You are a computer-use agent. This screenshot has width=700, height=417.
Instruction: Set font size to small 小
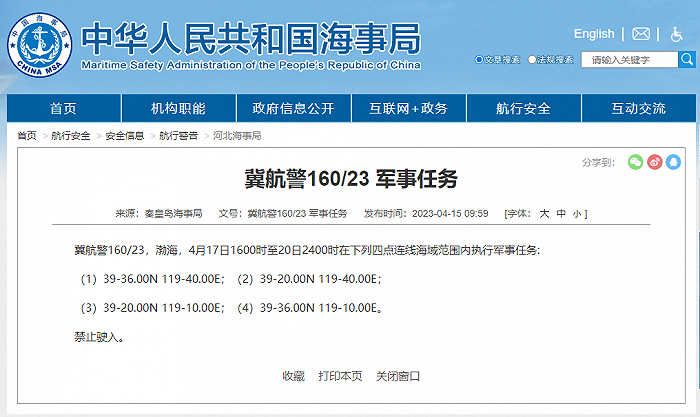tap(577, 214)
